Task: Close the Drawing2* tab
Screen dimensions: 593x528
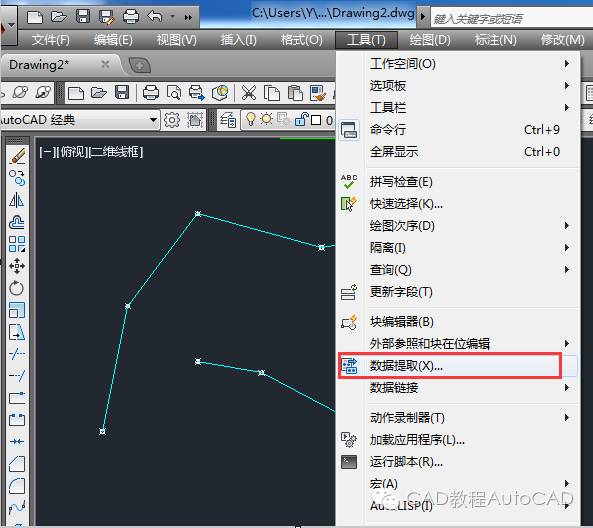Action: 105,64
